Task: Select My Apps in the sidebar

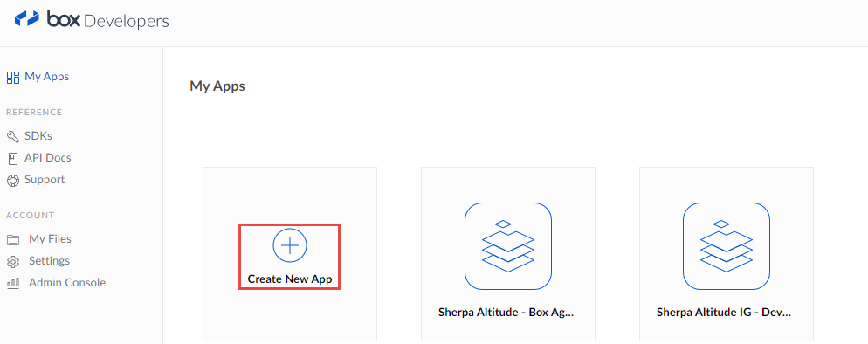Action: click(46, 76)
